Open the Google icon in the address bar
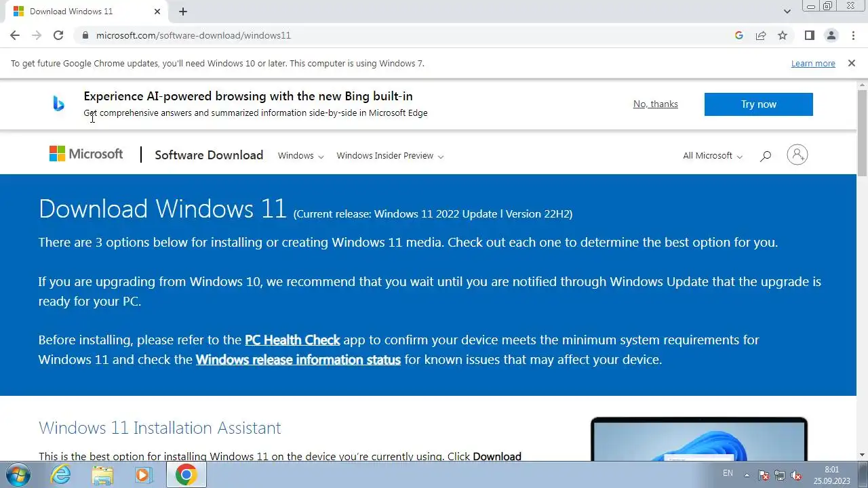Image resolution: width=868 pixels, height=488 pixels. (x=739, y=35)
